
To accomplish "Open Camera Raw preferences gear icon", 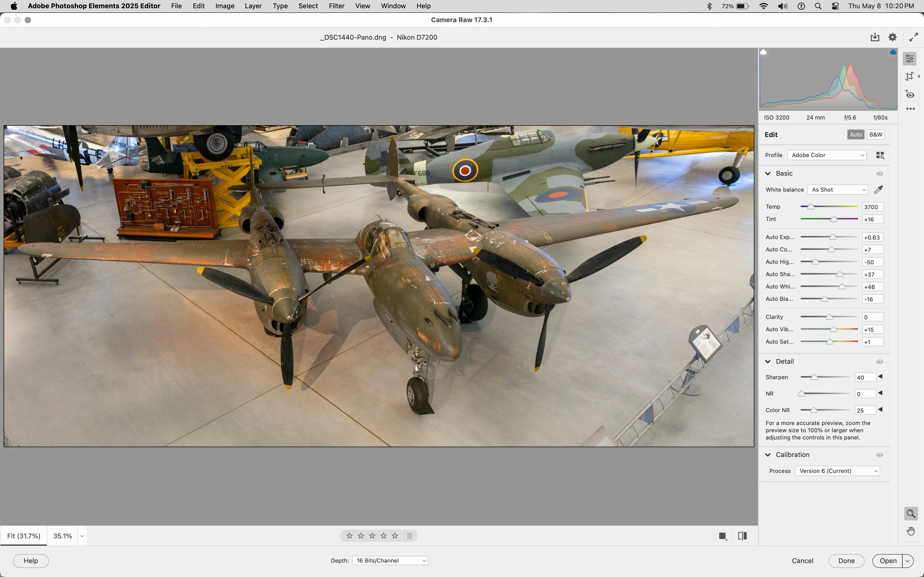I will click(x=892, y=37).
